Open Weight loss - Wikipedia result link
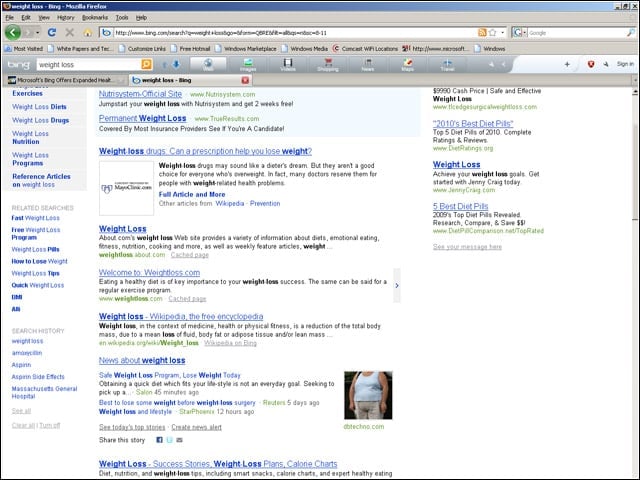Image resolution: width=640 pixels, height=480 pixels. 181,316
